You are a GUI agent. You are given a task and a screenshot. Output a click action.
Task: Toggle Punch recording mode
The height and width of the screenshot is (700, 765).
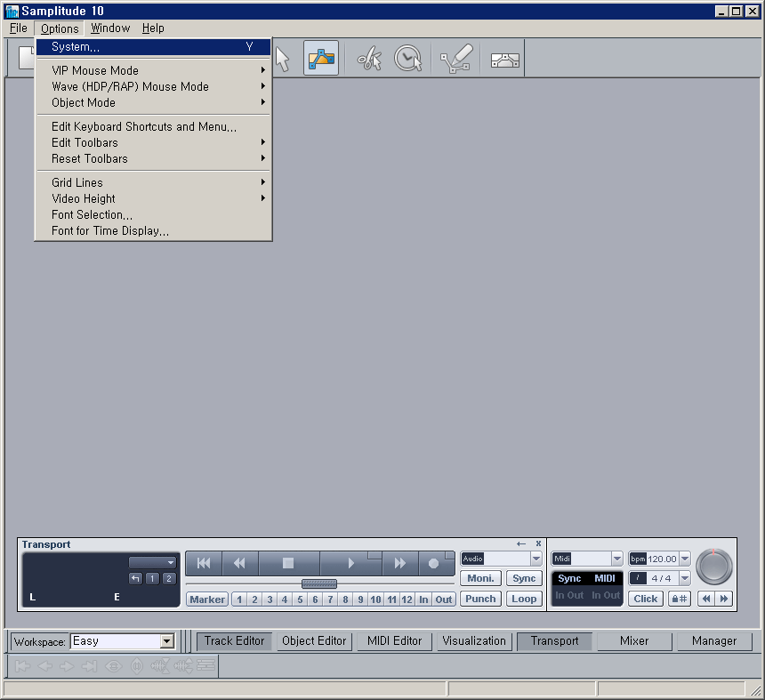point(480,599)
